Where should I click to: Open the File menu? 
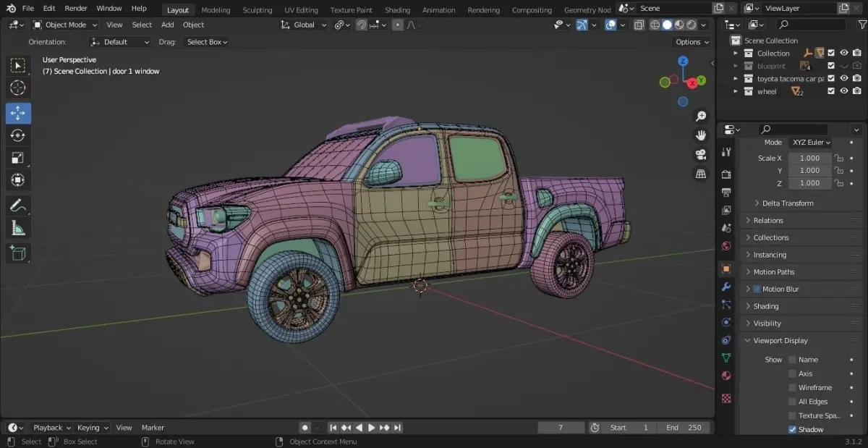point(28,9)
